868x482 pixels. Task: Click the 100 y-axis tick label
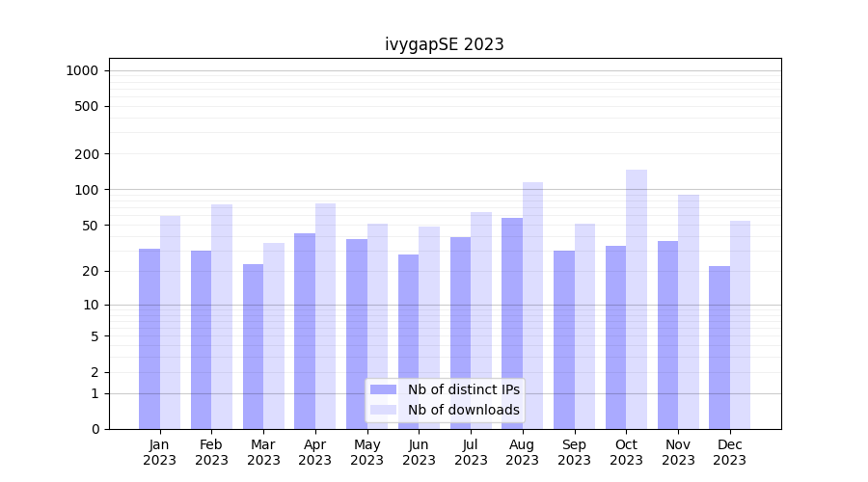click(87, 190)
